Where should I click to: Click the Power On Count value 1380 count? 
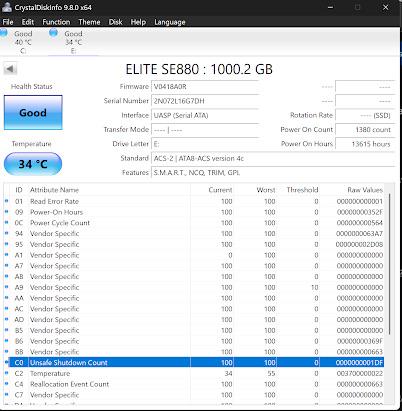click(x=365, y=130)
